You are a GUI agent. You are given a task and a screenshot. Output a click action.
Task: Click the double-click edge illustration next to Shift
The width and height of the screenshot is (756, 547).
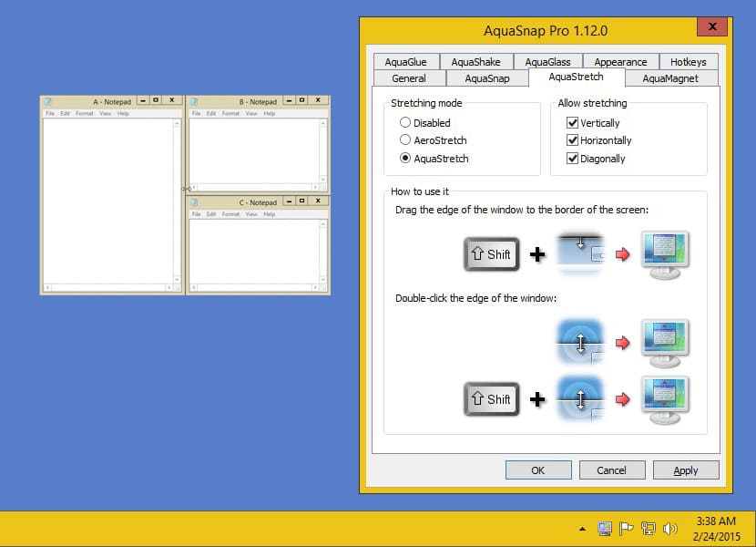[580, 398]
